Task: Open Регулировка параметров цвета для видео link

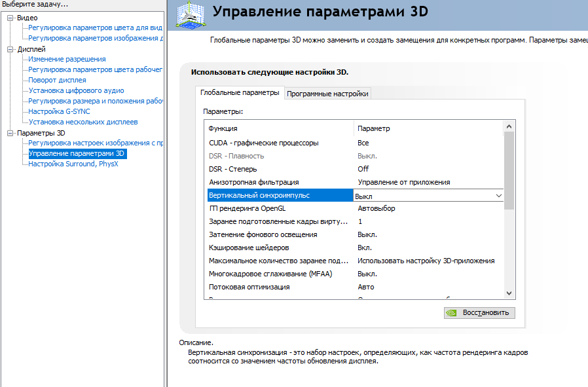Action: coord(95,28)
